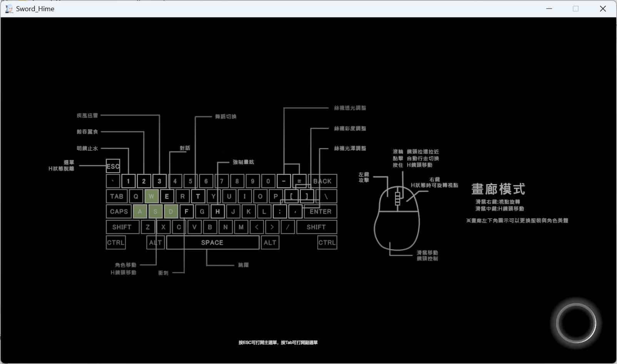617x364 pixels.
Task: Close the Sword_Hime window
Action: (x=603, y=8)
